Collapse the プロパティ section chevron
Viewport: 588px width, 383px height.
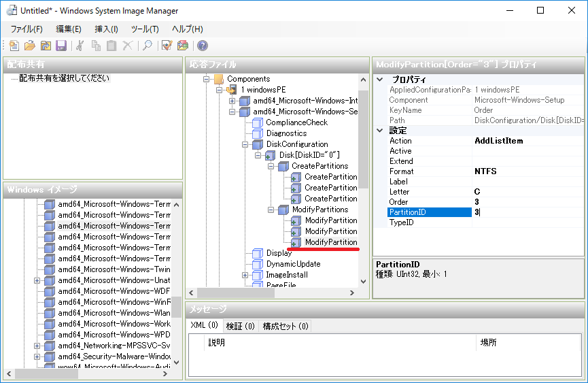click(380, 80)
